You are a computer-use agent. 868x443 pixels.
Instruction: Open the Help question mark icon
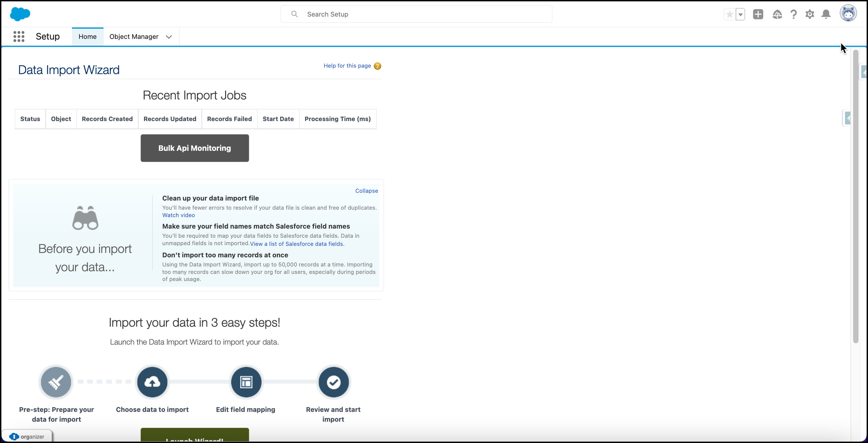coord(794,14)
